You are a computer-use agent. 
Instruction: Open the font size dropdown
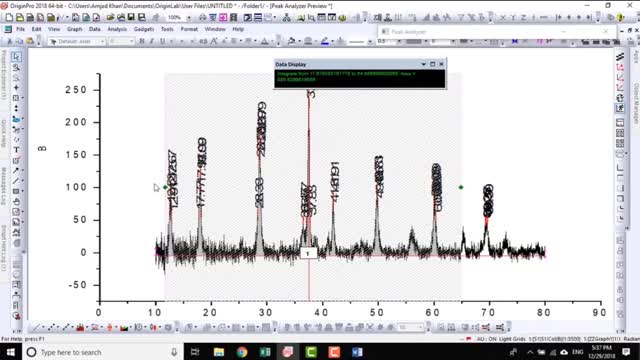pyautogui.click(x=131, y=41)
